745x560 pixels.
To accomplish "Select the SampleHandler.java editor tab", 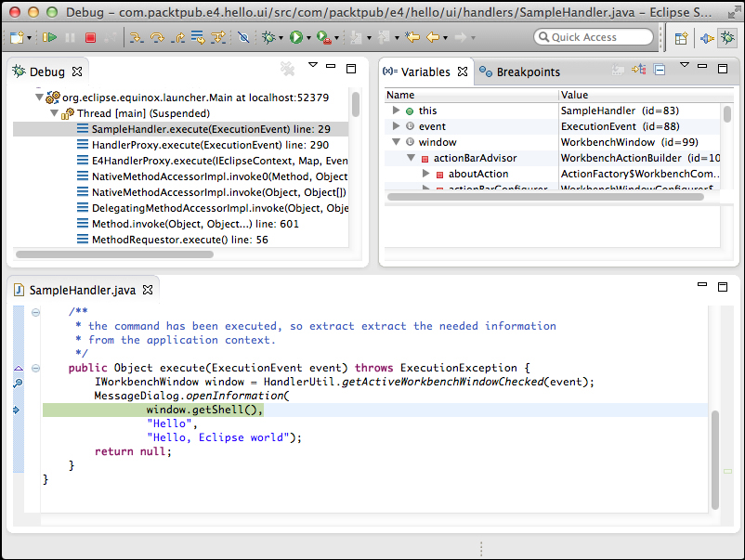I will [x=81, y=290].
